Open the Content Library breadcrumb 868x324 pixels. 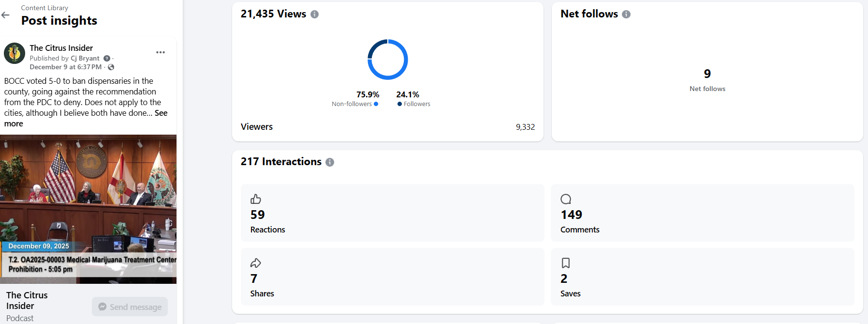point(44,8)
